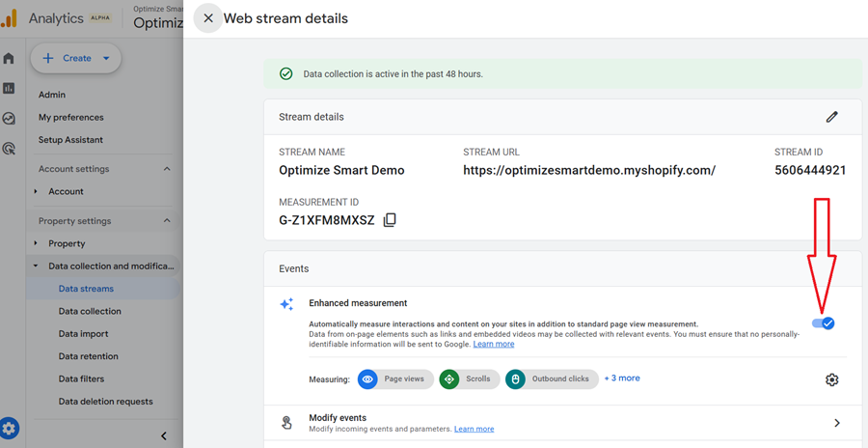Open the Admin menu item
868x448 pixels.
click(52, 95)
